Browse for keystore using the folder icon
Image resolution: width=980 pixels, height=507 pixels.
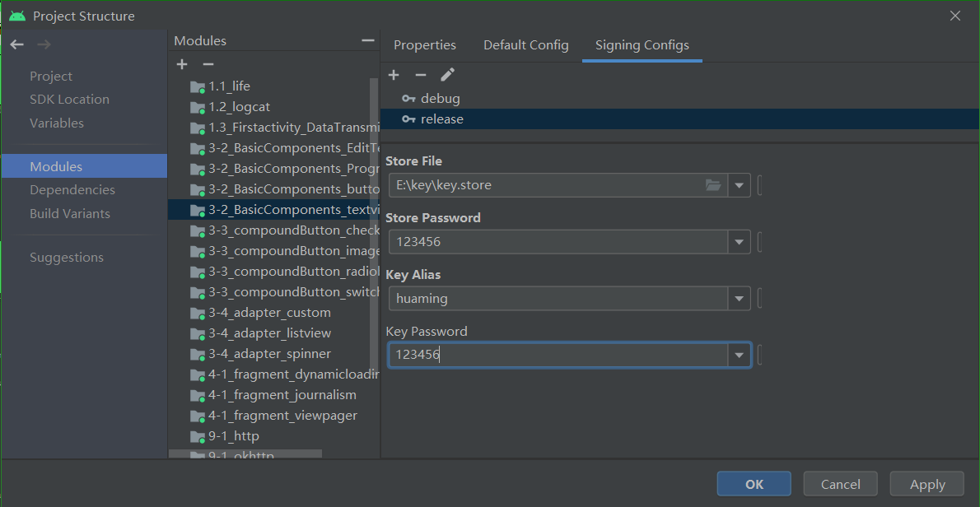pyautogui.click(x=713, y=185)
